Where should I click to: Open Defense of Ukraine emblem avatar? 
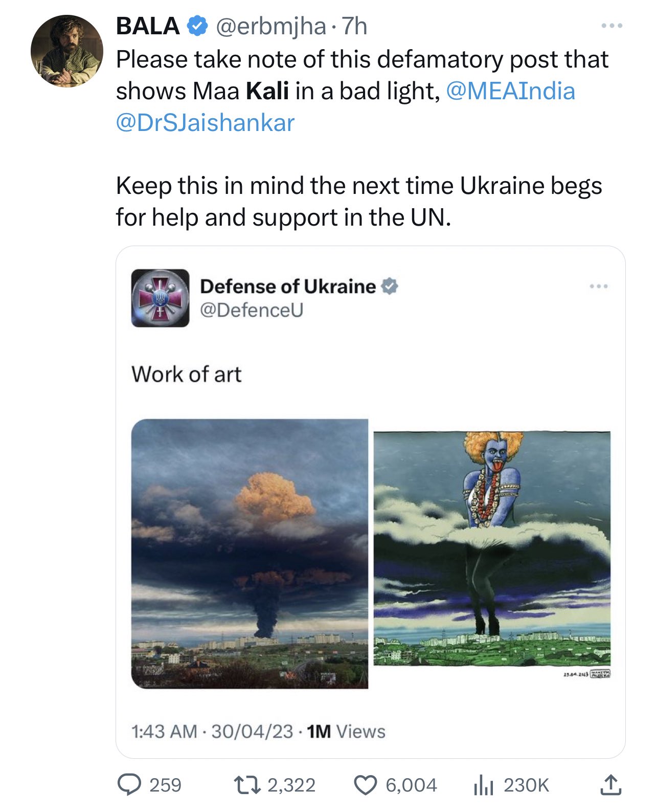[160, 298]
